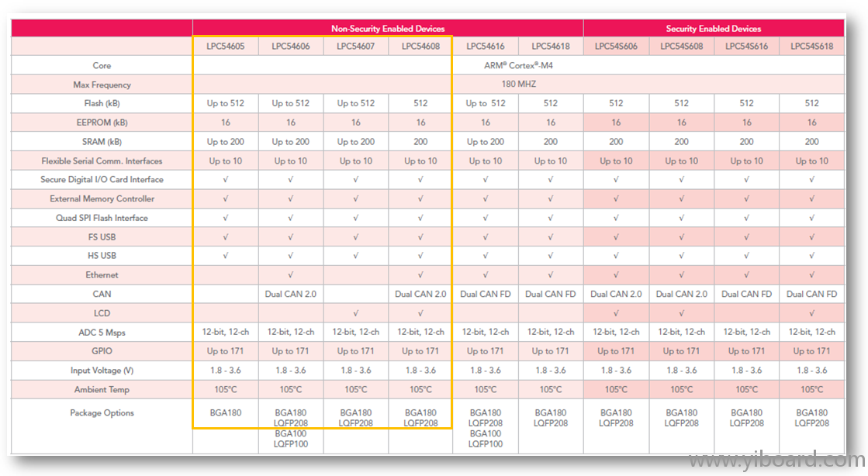Click Dual CAN 2.0 under LPC54608
868x476 pixels.
tap(420, 294)
